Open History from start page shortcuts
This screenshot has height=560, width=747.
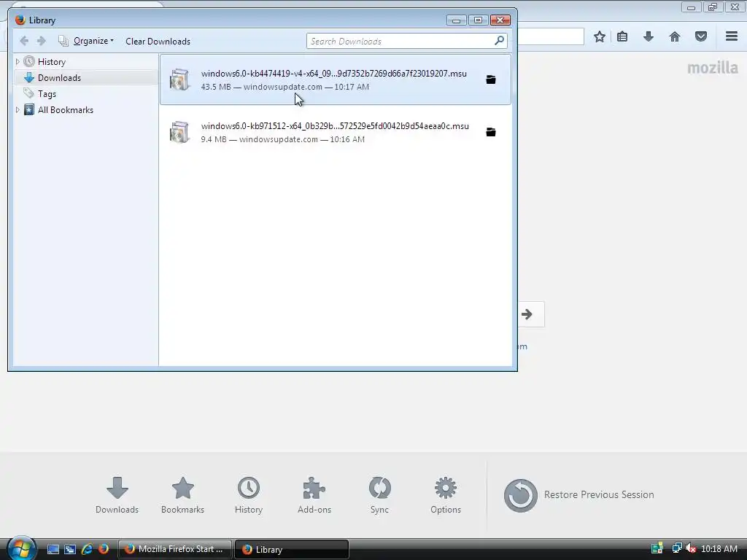point(249,495)
